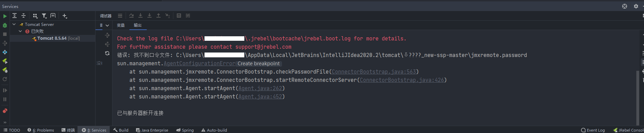Collapse the Tomcat Server tree node
Screen dimensions: 644x133
coord(14,25)
